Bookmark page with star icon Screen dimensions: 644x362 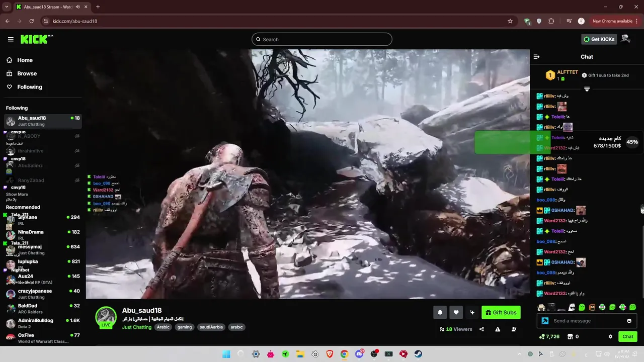click(x=510, y=21)
